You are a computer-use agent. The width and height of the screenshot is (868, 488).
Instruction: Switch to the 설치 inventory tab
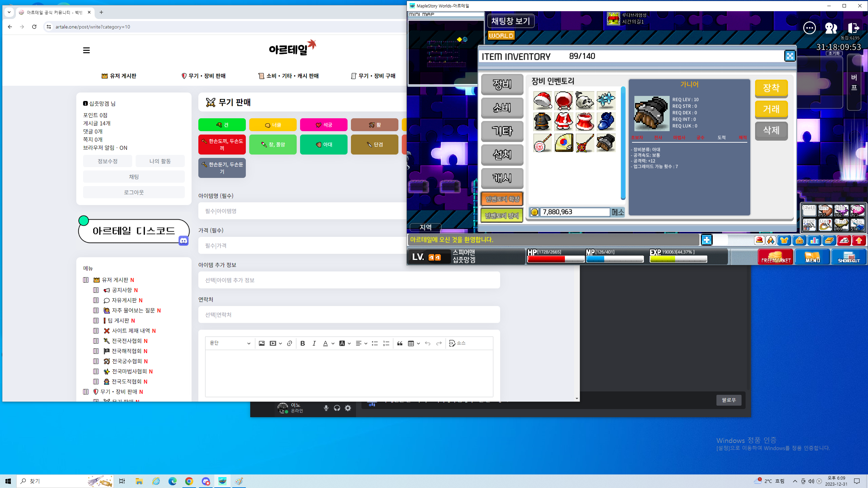click(x=502, y=155)
